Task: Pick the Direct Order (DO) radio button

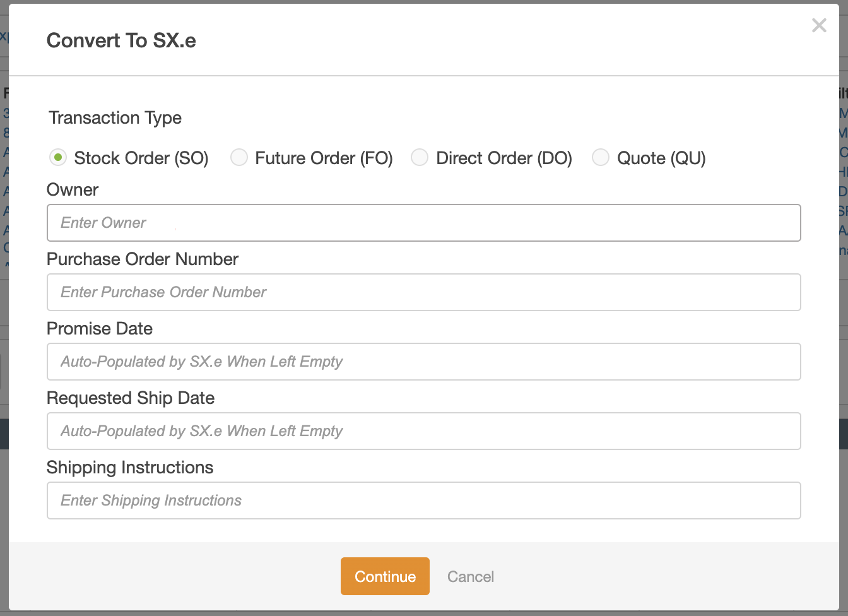Action: click(420, 157)
